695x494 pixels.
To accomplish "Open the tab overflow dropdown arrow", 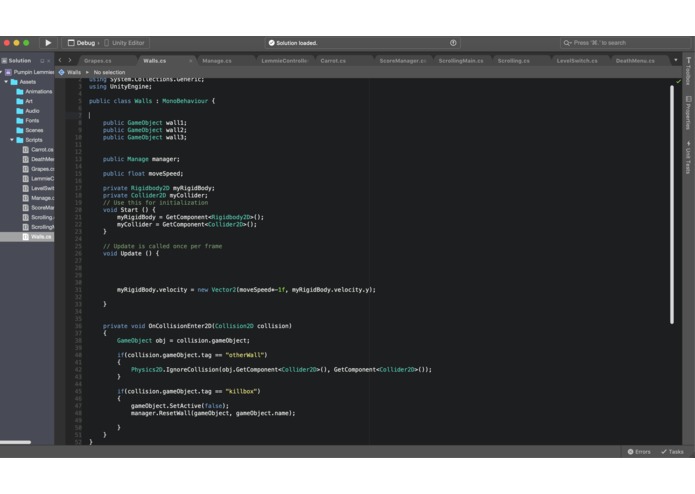I will (x=675, y=60).
